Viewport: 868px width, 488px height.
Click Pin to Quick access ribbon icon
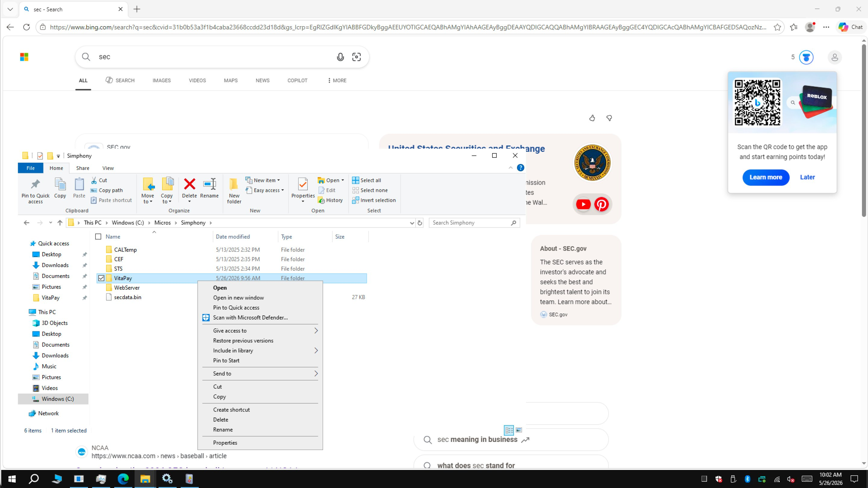[35, 190]
